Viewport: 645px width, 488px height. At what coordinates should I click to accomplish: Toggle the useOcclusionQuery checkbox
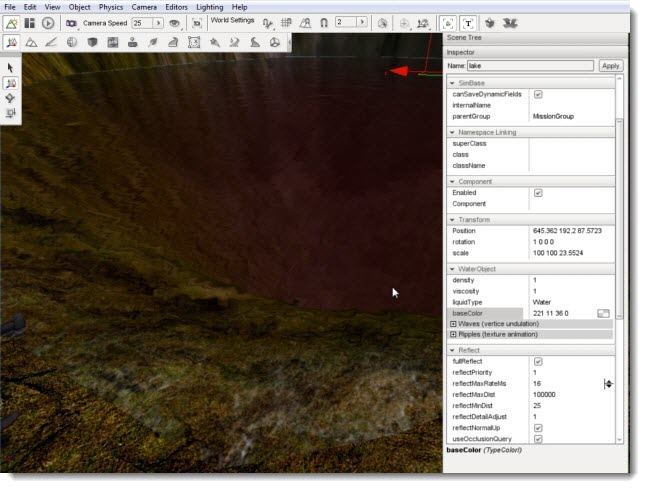click(x=538, y=439)
